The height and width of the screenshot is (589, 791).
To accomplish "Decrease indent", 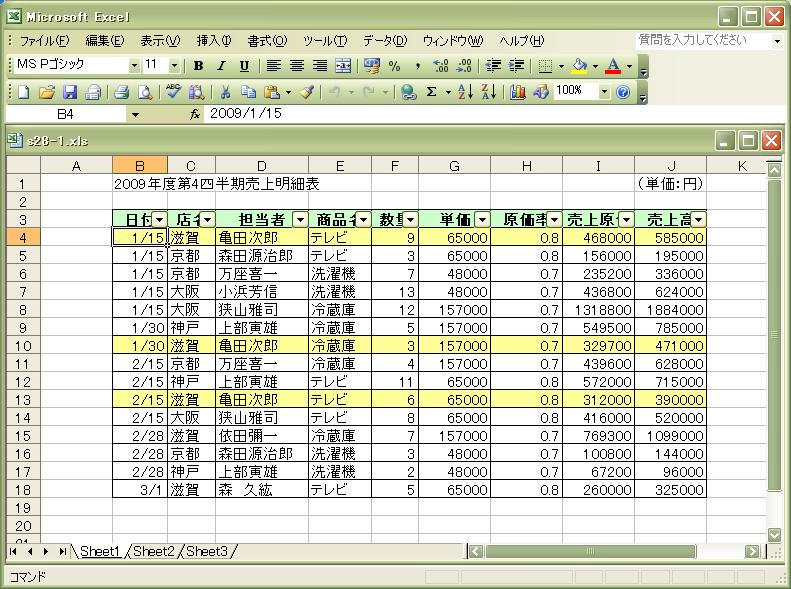I will [x=493, y=66].
